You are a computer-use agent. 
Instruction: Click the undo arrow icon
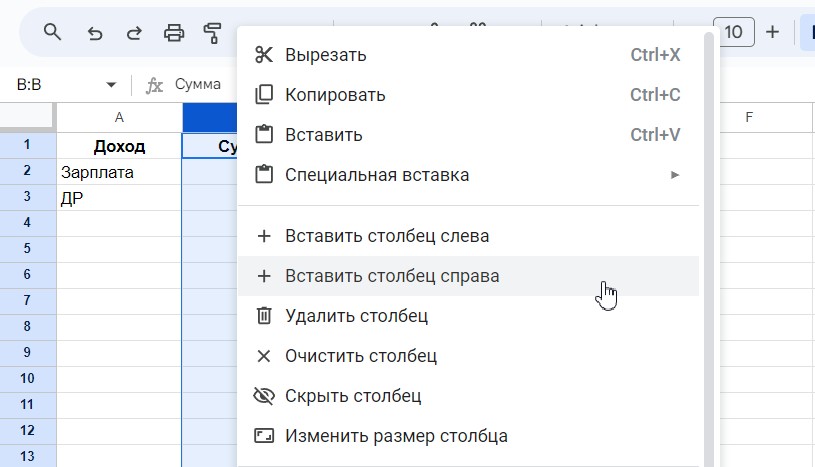click(95, 32)
